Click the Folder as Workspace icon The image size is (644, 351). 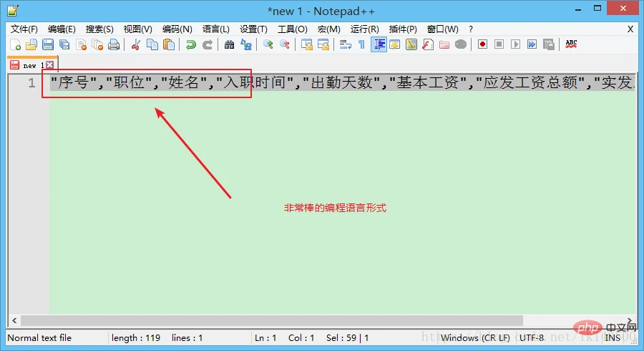(444, 44)
